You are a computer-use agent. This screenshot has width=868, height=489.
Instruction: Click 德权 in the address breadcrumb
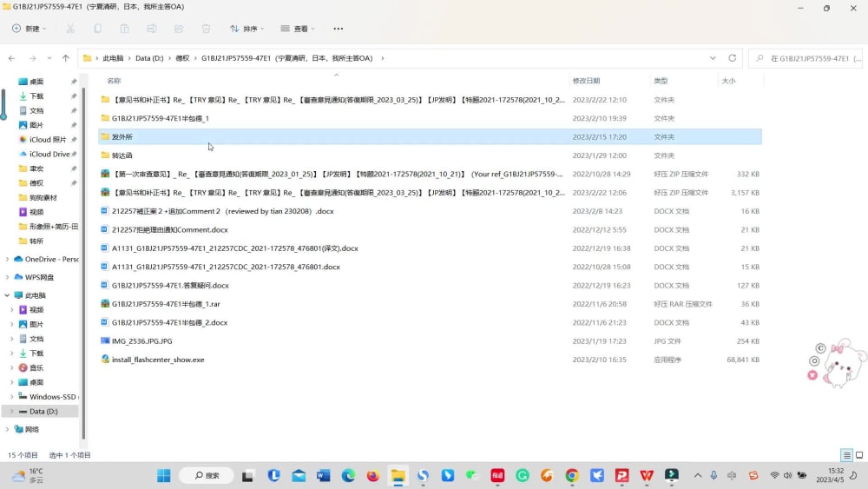182,58
